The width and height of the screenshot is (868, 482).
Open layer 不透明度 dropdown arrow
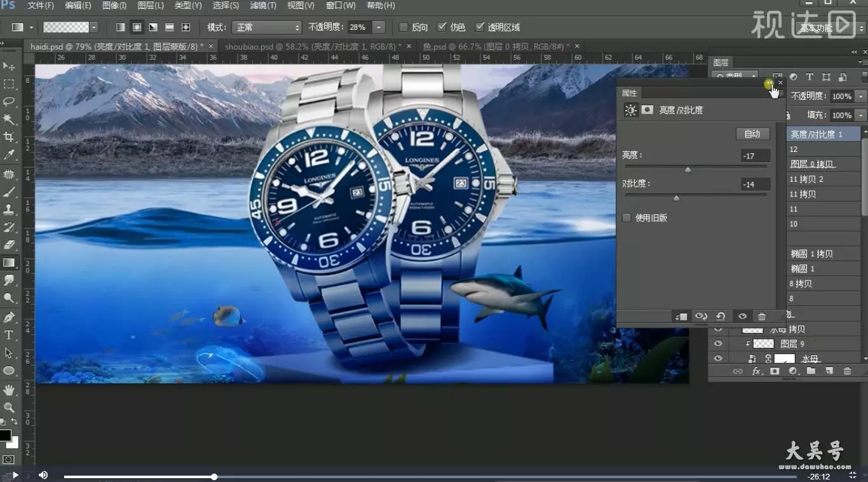[861, 97]
